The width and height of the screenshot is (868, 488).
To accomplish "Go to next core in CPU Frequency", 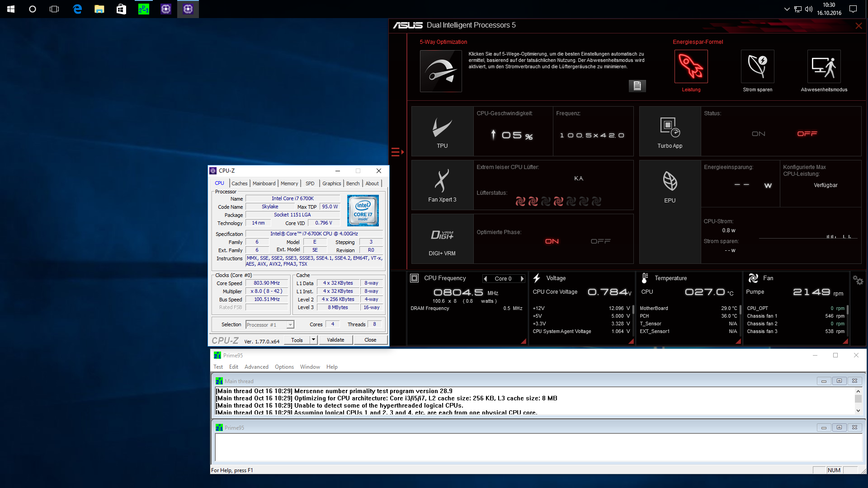I will point(522,279).
